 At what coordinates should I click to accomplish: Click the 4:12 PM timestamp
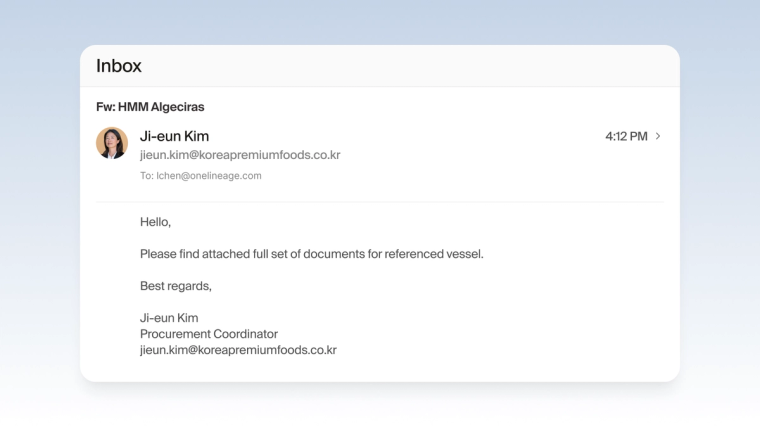626,136
